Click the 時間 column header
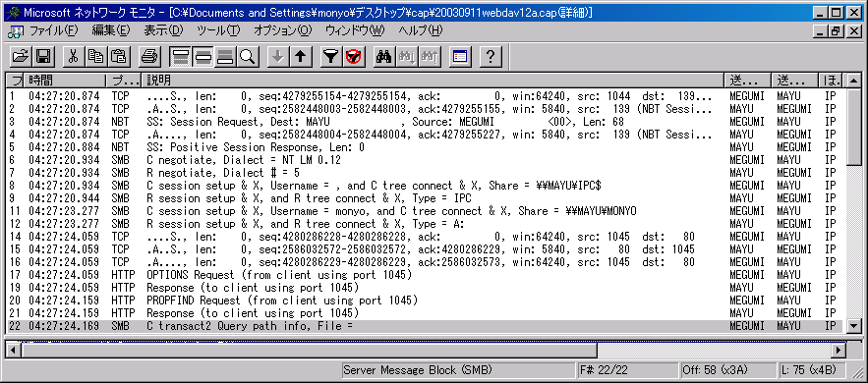Screen dimensions: 868x383 (x=65, y=81)
